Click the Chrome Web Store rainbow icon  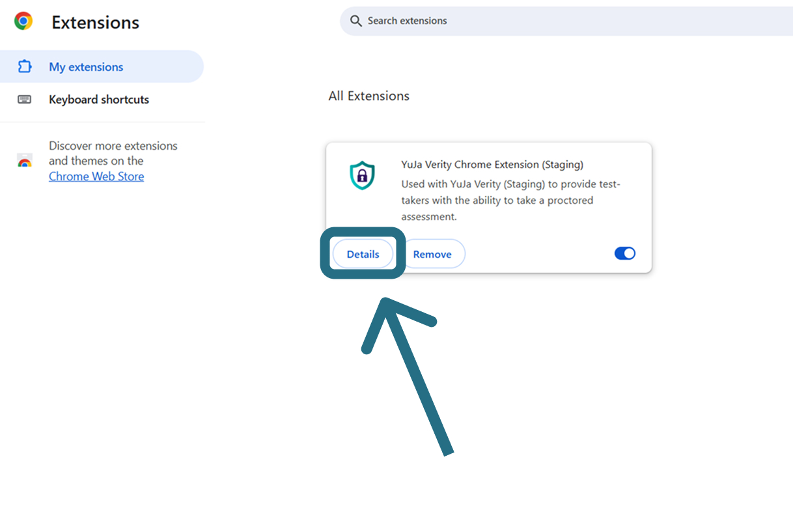pos(25,161)
